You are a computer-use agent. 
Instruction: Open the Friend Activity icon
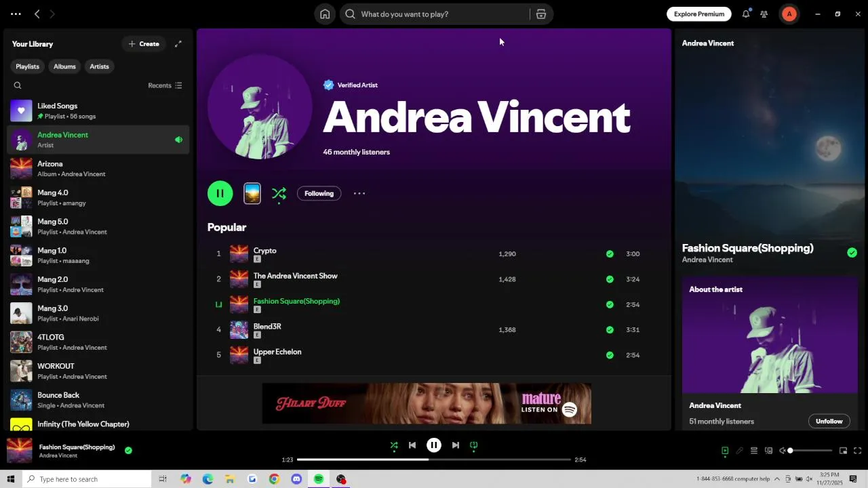point(764,14)
